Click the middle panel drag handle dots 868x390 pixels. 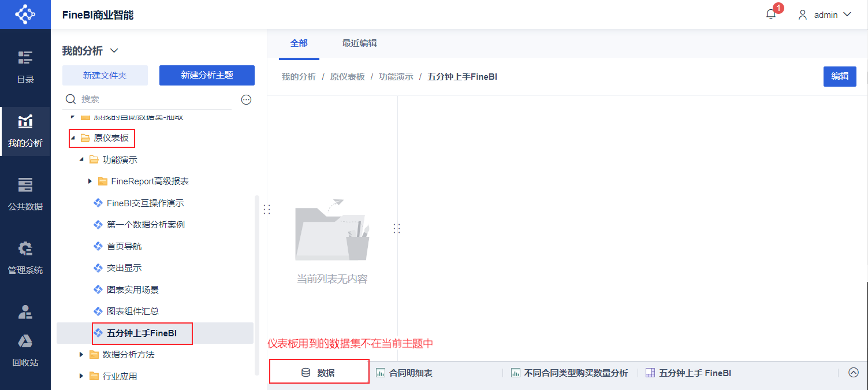(x=397, y=229)
